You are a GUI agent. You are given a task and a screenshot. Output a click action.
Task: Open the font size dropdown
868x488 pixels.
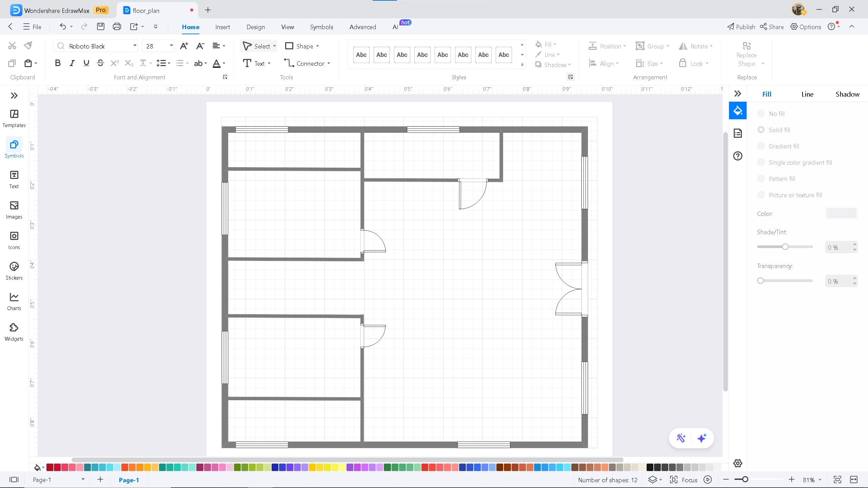[172, 46]
